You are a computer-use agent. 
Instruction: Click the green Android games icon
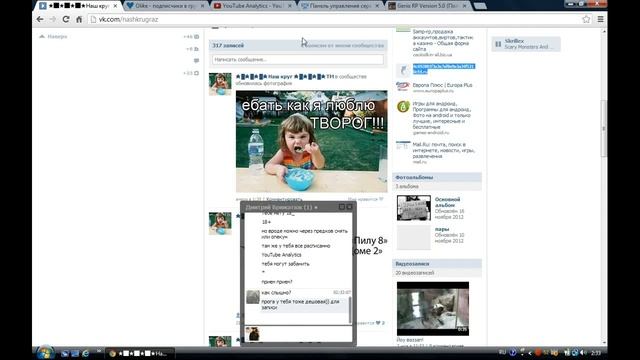(403, 107)
